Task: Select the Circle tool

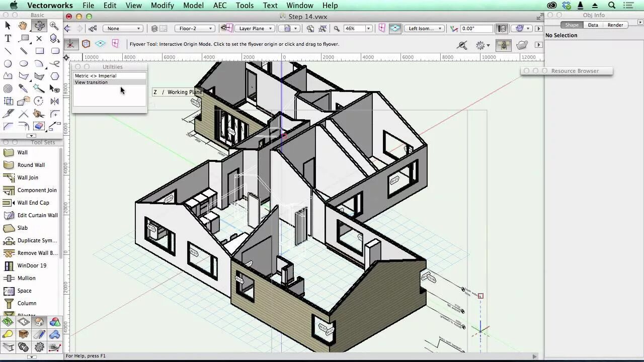Action: (x=8, y=63)
